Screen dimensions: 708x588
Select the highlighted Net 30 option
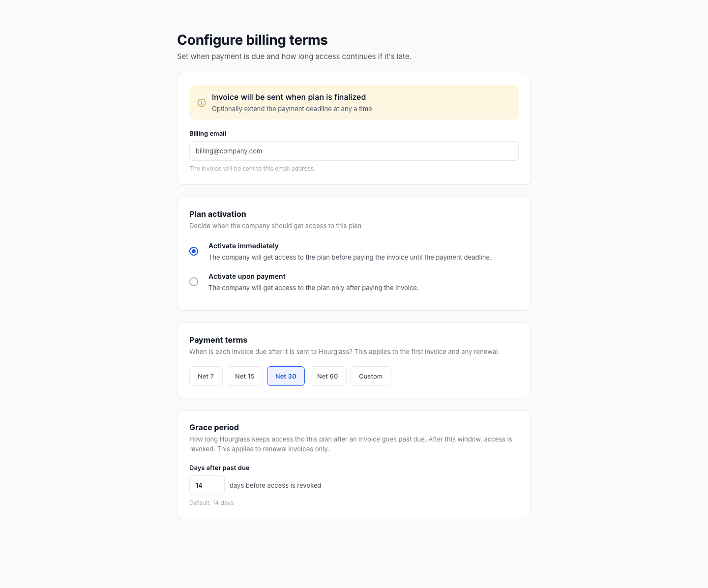(x=286, y=376)
